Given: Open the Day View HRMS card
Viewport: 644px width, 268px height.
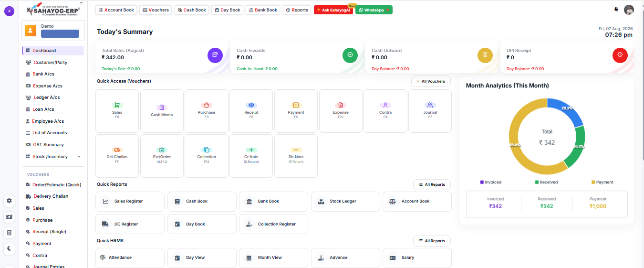Looking at the screenshot, I should click(x=202, y=257).
